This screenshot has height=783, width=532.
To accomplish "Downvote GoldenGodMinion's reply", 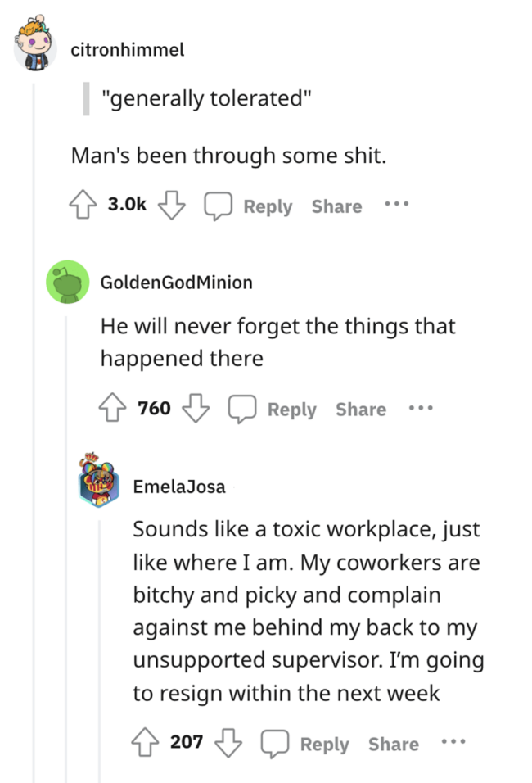I will pos(196,408).
